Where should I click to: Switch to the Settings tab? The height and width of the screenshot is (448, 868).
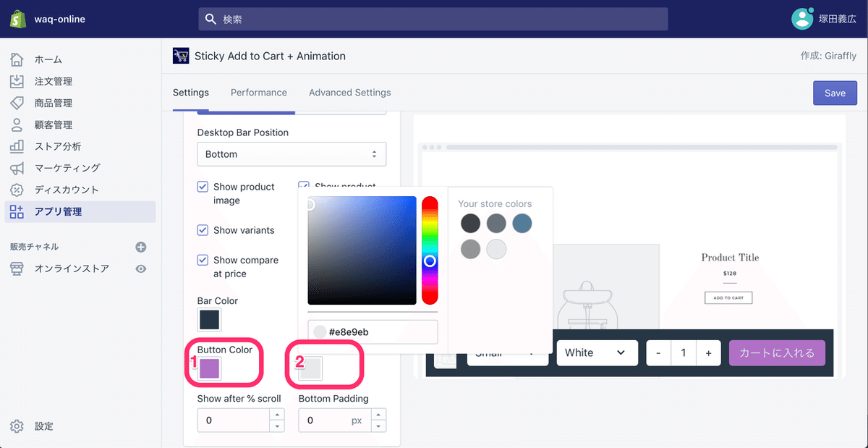tap(191, 93)
